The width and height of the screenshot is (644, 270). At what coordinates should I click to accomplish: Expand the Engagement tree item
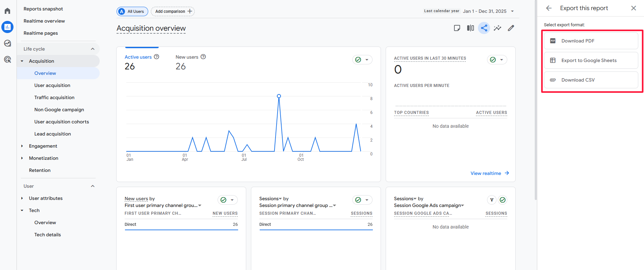pyautogui.click(x=22, y=146)
